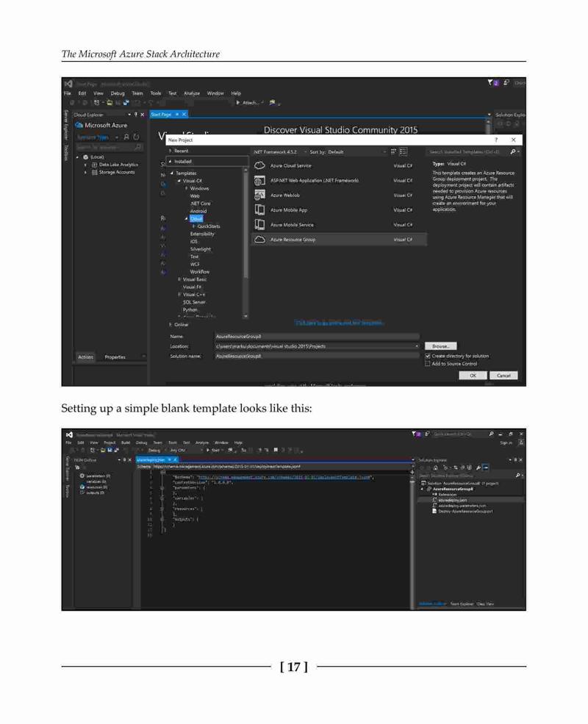
Task: Open the Build menu
Action: coord(126,442)
